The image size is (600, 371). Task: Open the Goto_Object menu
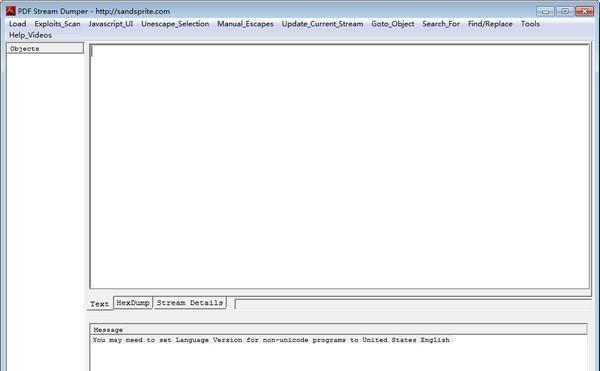pyautogui.click(x=393, y=24)
